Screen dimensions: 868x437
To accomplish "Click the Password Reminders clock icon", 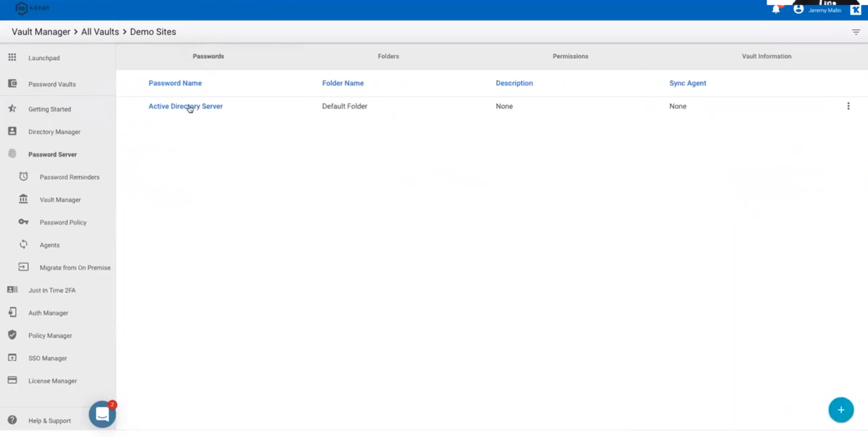I will point(23,176).
